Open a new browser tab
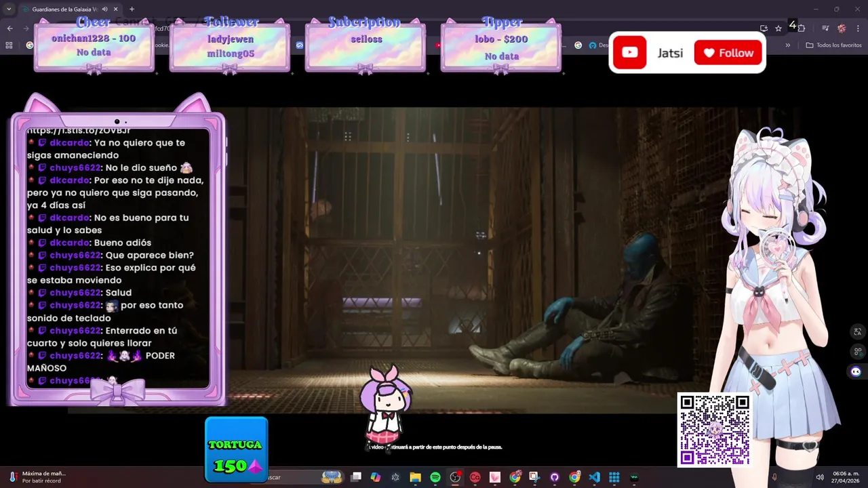Image resolution: width=868 pixels, height=488 pixels. (x=132, y=9)
